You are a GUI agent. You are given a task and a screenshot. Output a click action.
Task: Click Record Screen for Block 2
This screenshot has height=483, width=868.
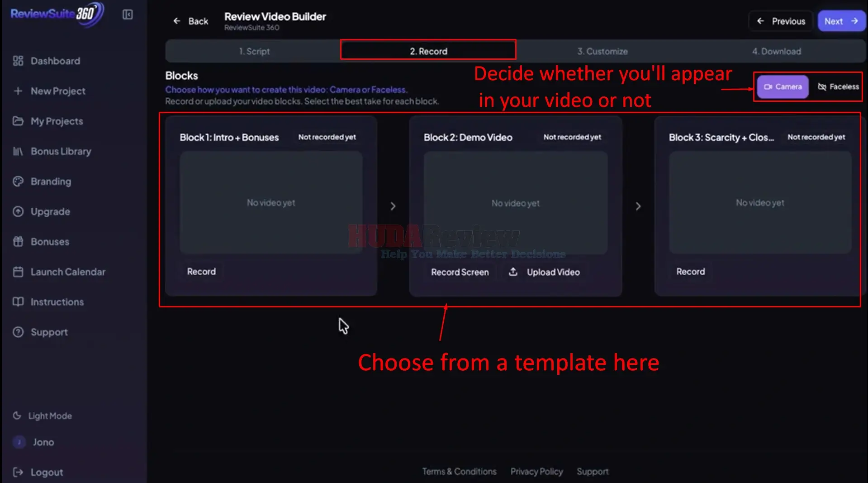460,272
